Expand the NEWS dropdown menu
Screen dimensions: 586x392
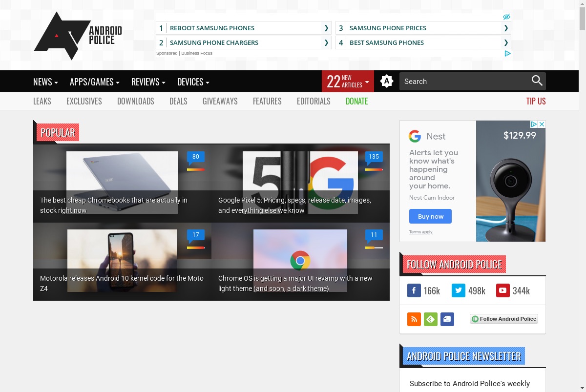point(45,82)
